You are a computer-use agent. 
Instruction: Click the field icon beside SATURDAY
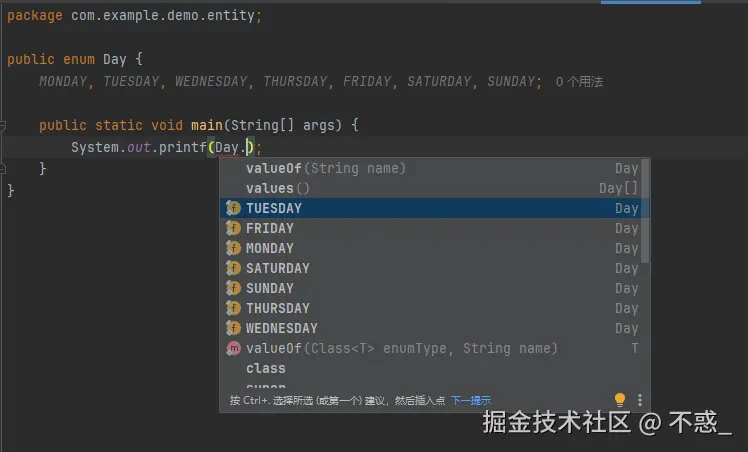point(233,268)
